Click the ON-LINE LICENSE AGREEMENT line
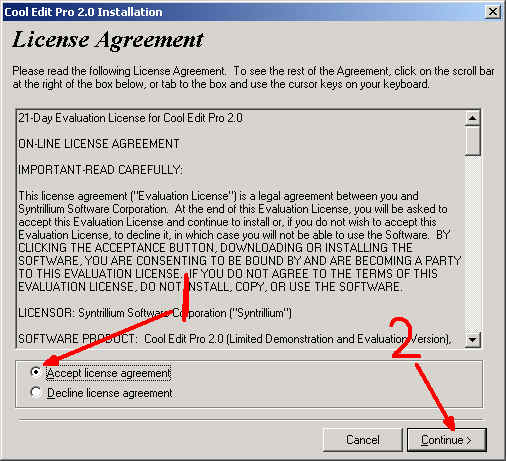 pyautogui.click(x=99, y=144)
